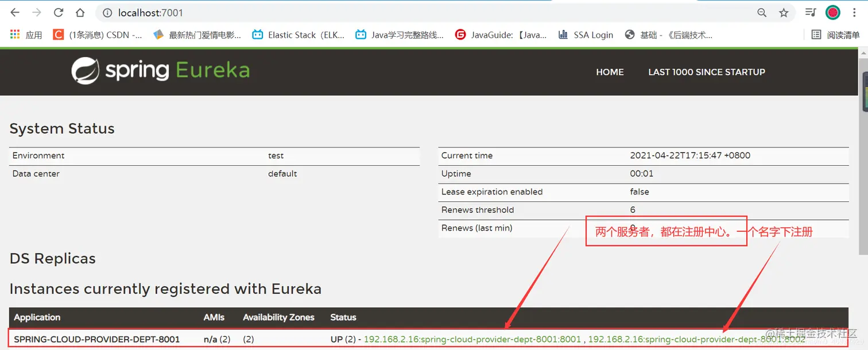Select the Data center row label

(36, 173)
